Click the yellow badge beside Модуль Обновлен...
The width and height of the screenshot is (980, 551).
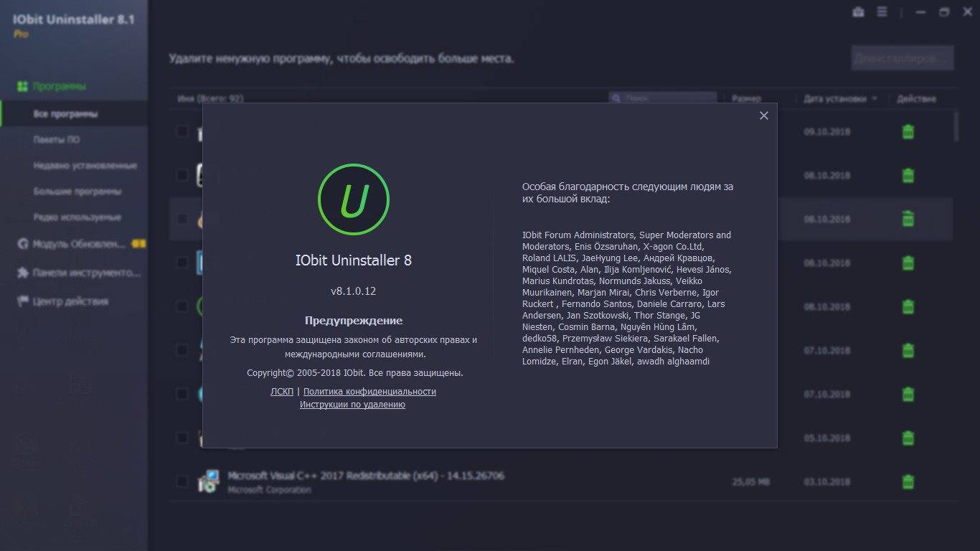(x=138, y=244)
